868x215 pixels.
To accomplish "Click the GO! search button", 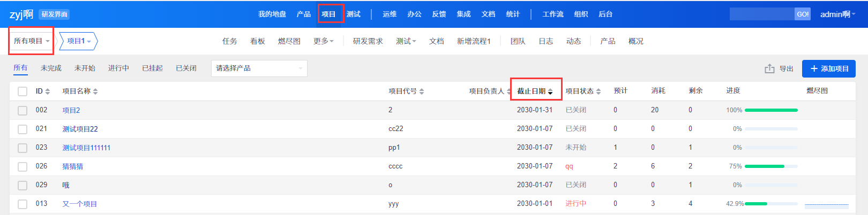I will point(802,14).
